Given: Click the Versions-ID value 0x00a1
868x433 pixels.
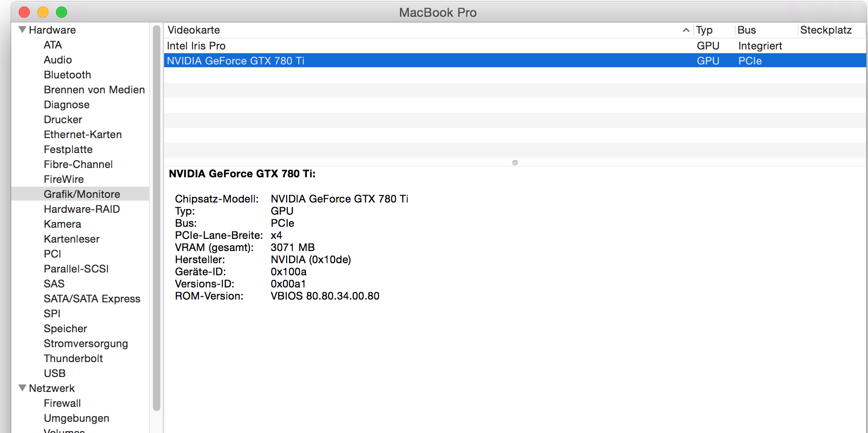Looking at the screenshot, I should pos(288,284).
